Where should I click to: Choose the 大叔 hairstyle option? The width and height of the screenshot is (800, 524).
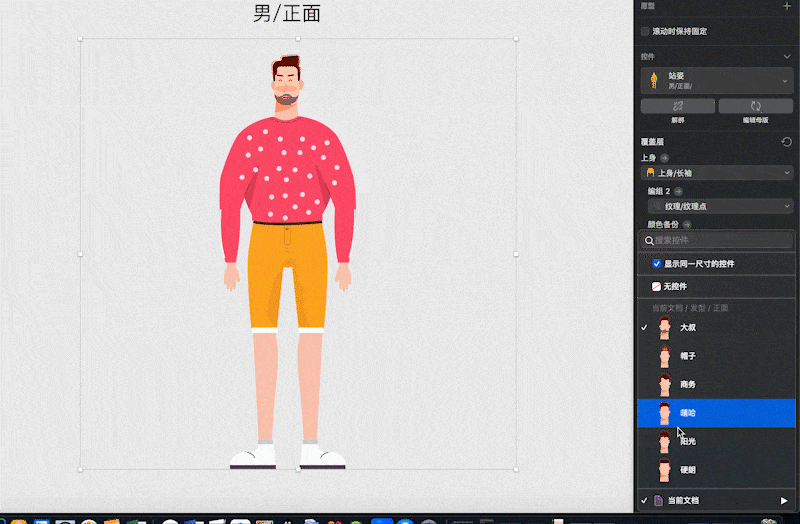(x=716, y=328)
